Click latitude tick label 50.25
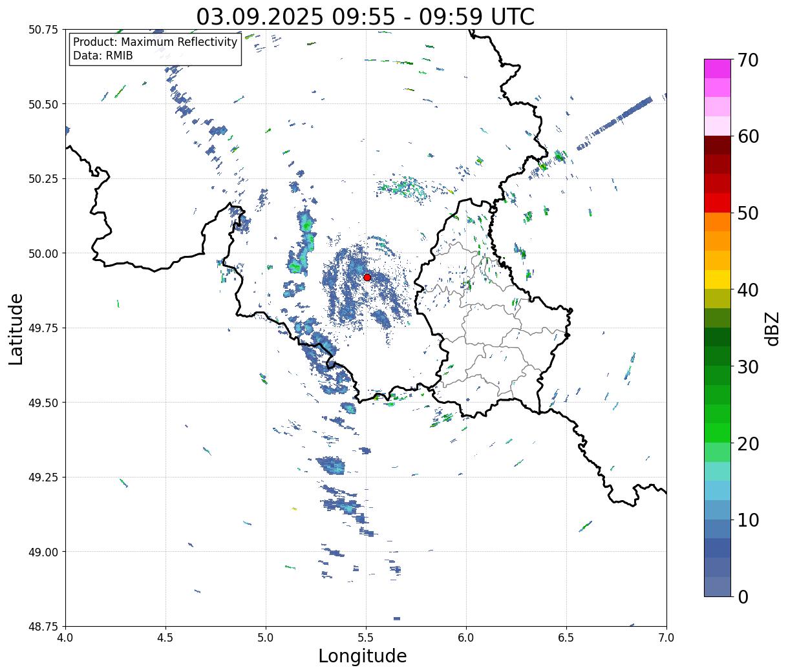The width and height of the screenshot is (788, 672). (43, 179)
